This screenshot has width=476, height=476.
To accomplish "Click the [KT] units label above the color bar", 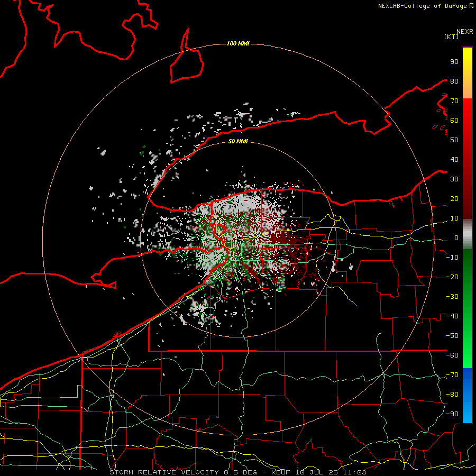I will coord(452,36).
